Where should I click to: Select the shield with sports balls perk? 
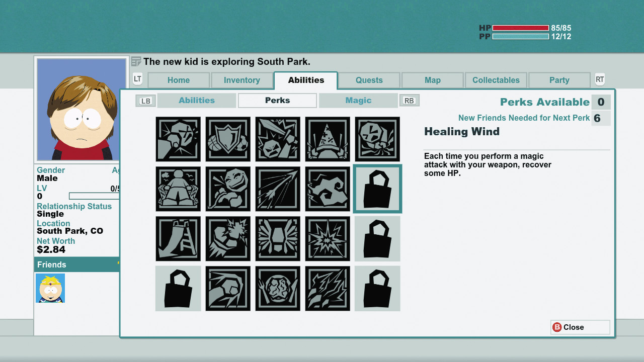228,139
